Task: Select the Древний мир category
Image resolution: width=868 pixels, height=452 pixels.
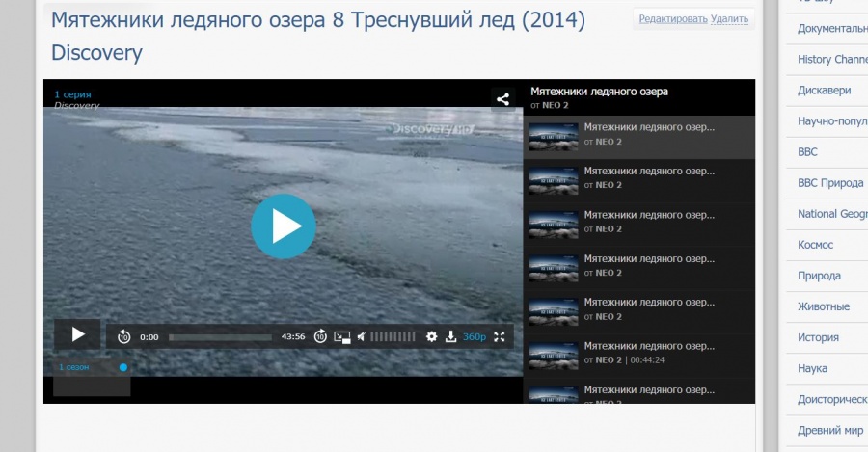Action: [x=830, y=431]
